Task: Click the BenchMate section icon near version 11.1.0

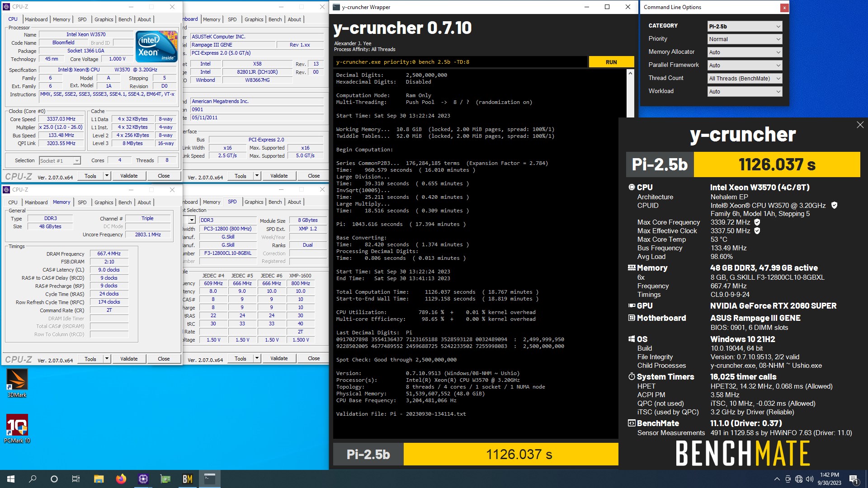Action: (632, 423)
